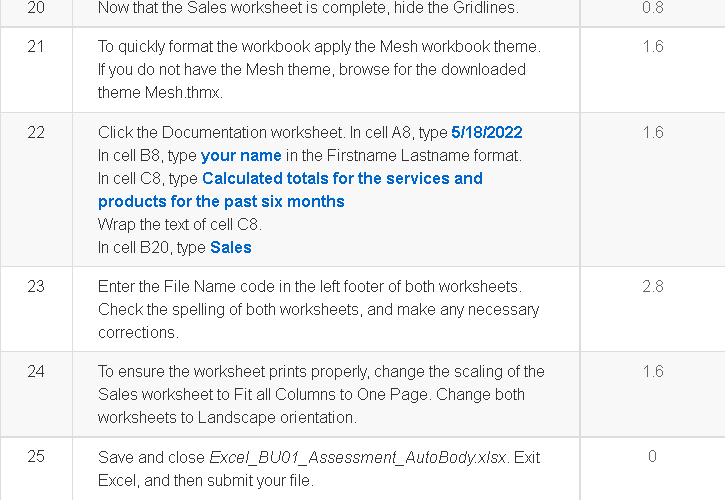
Task: Select blue text "Calculated totals for the services and"
Action: (x=342, y=178)
